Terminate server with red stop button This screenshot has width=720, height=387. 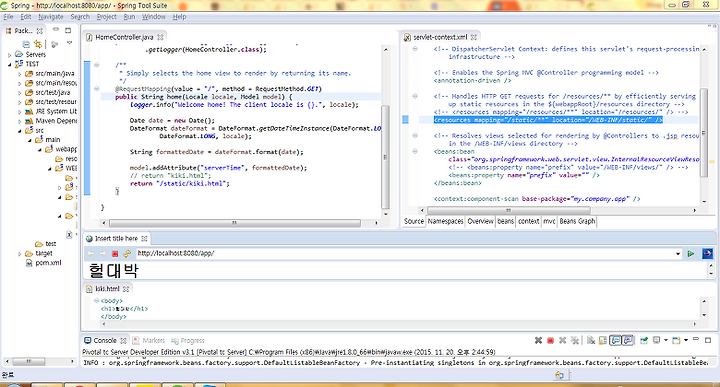coord(551,340)
